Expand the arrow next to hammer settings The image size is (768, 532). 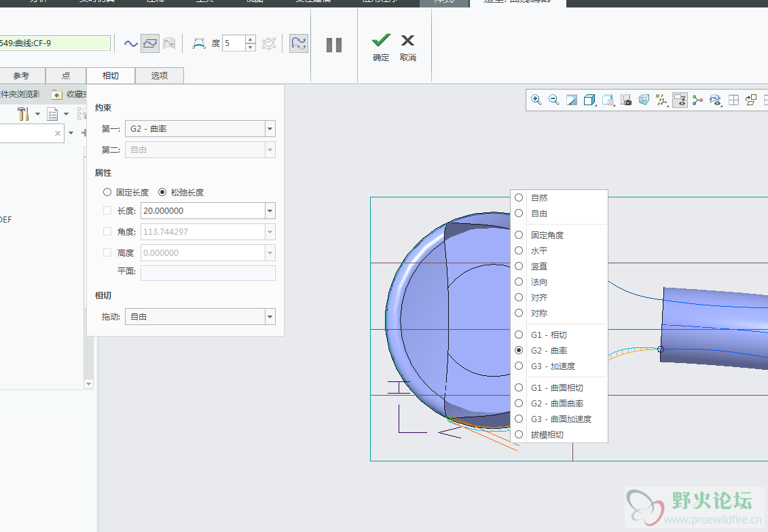pyautogui.click(x=37, y=114)
